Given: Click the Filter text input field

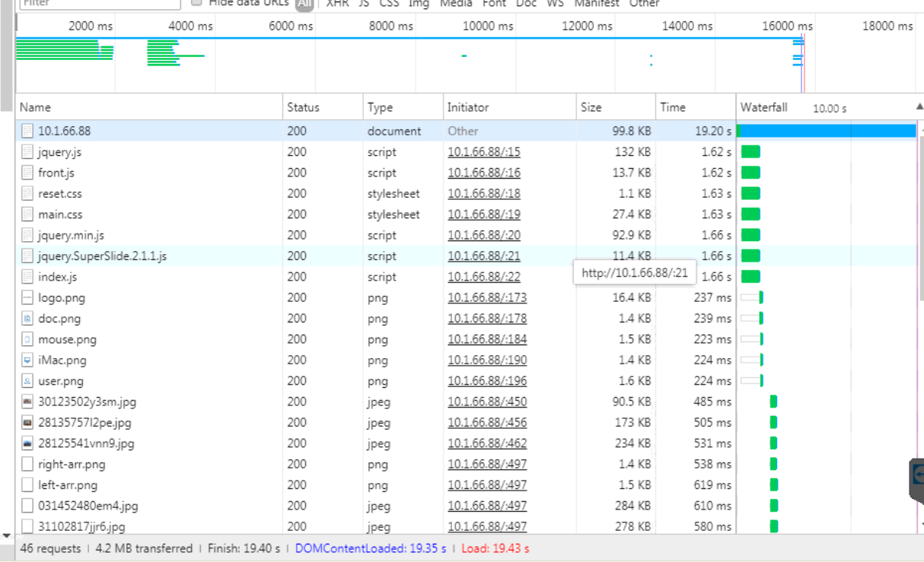Looking at the screenshot, I should point(99,3).
